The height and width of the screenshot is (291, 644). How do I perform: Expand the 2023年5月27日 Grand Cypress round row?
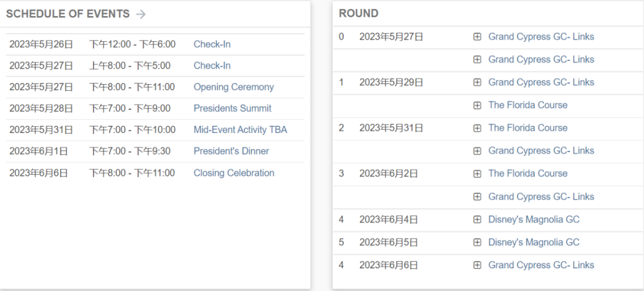(x=477, y=37)
